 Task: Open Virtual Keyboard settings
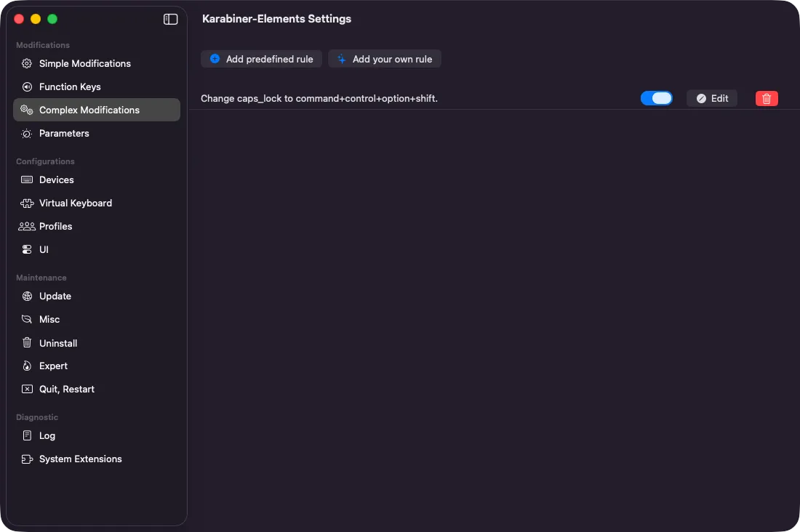click(74, 203)
